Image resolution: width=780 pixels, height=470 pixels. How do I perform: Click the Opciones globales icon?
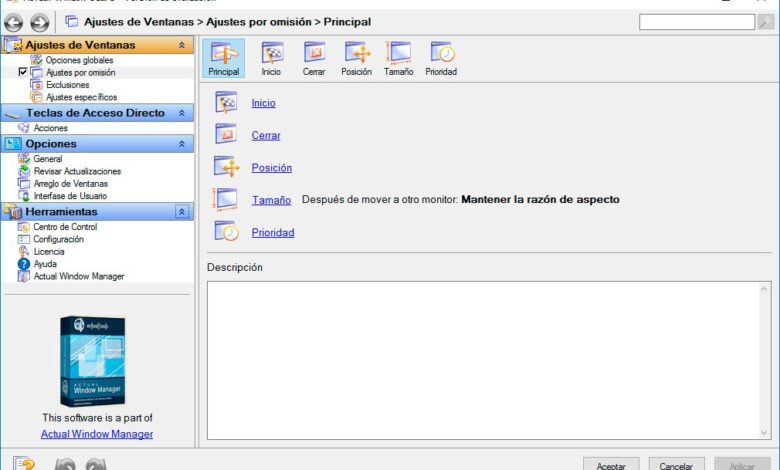36,60
